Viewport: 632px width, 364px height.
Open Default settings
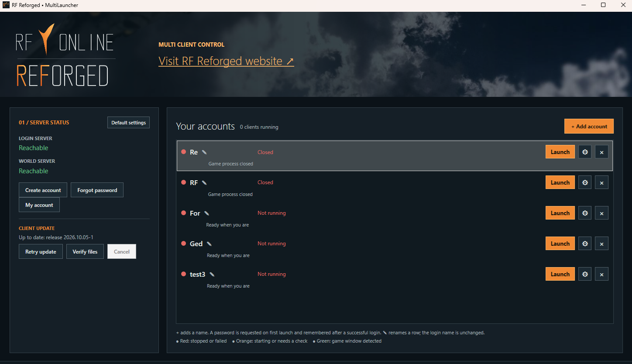128,123
